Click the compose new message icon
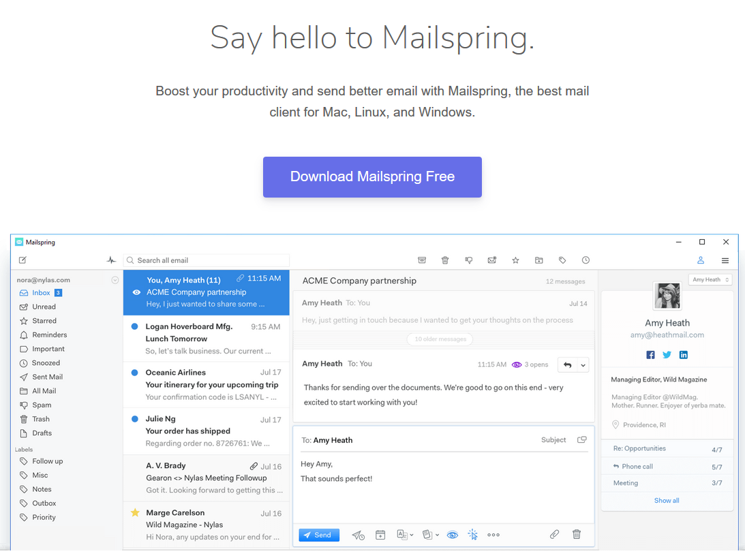This screenshot has height=560, width=745. [x=22, y=260]
